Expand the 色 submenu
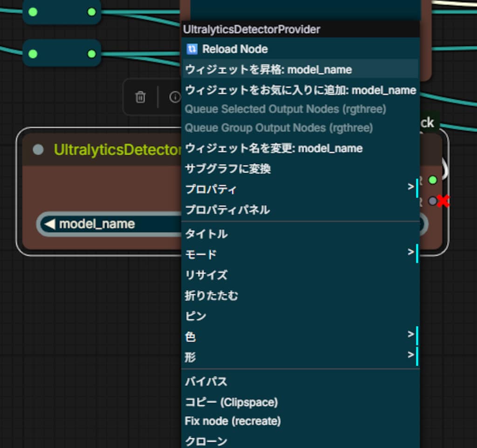This screenshot has width=477, height=448. pyautogui.click(x=300, y=337)
